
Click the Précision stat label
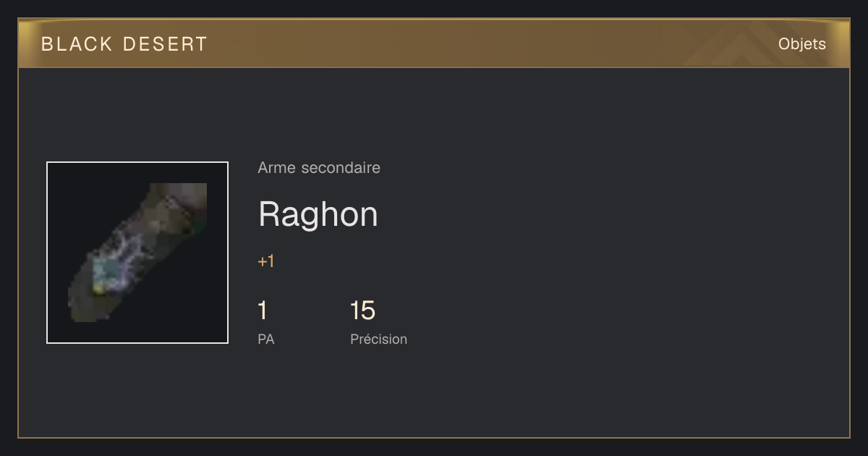click(x=379, y=339)
